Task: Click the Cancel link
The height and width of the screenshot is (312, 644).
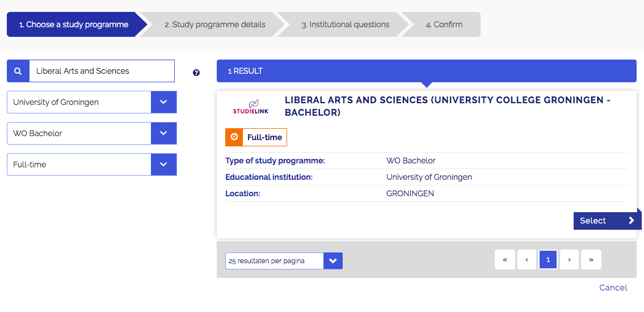Action: [613, 288]
